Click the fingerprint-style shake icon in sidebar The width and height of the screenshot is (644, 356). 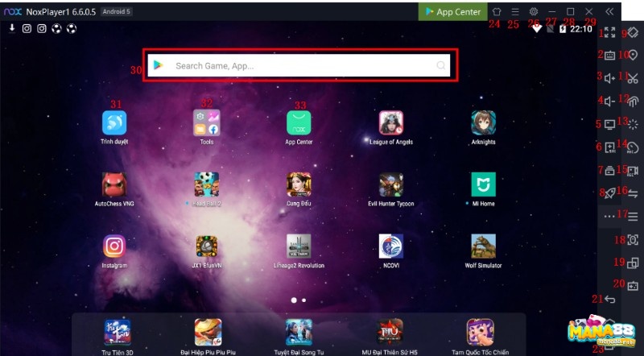633,101
